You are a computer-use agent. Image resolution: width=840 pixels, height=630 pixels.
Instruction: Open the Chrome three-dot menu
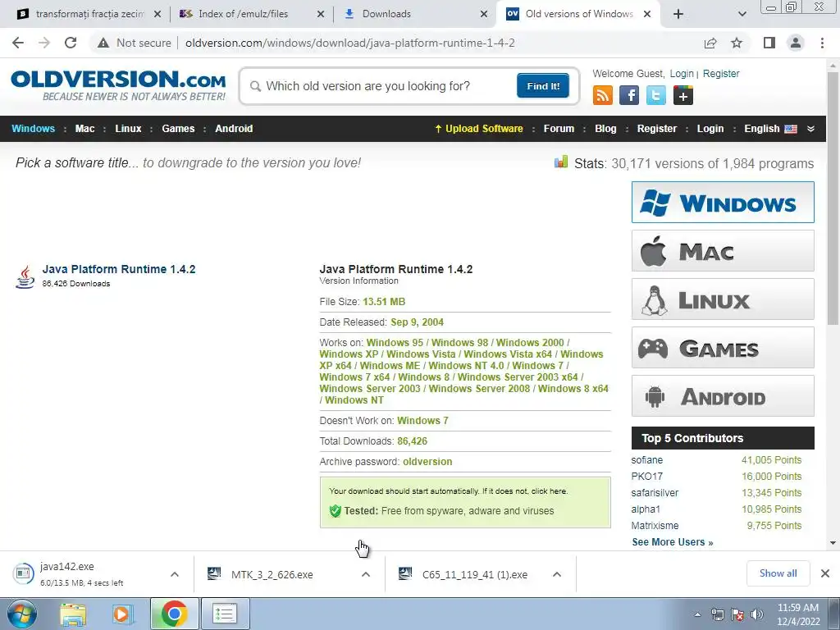click(822, 43)
